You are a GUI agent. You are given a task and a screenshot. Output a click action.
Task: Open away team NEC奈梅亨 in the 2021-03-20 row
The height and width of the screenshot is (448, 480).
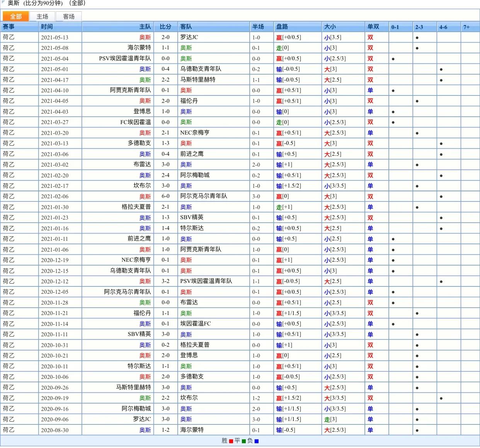pyautogui.click(x=195, y=133)
